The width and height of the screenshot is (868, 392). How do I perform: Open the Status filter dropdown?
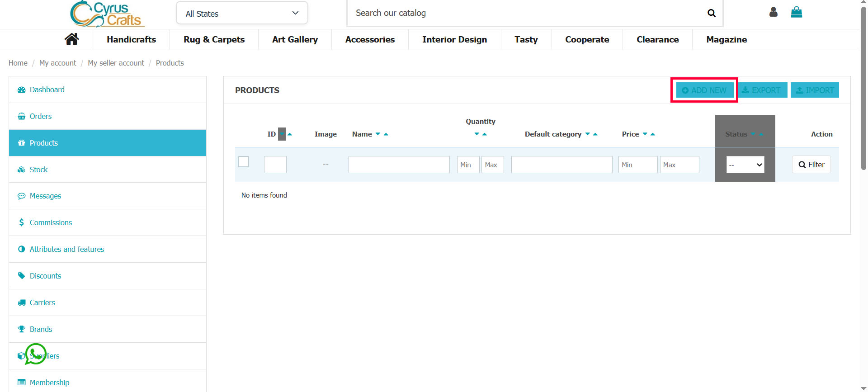pos(745,165)
